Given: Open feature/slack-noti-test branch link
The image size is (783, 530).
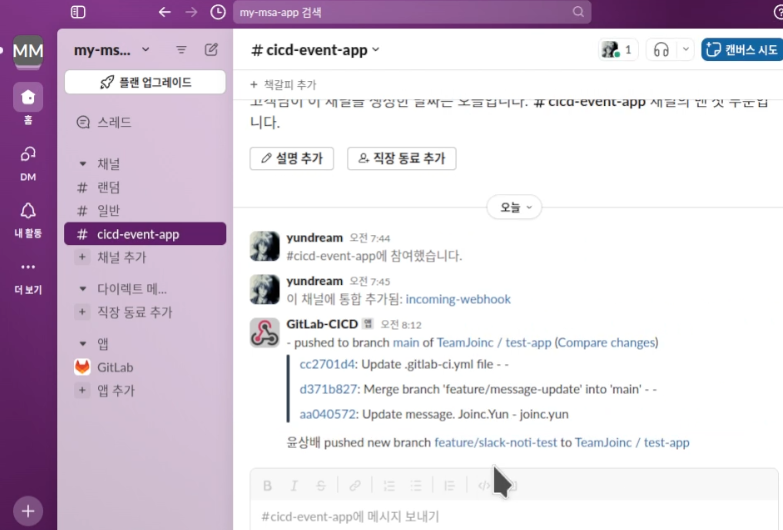Looking at the screenshot, I should point(495,443).
